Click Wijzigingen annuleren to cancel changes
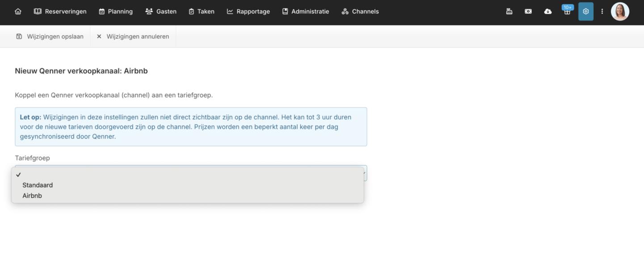Screen dimensions: 644x253 [x=133, y=37]
